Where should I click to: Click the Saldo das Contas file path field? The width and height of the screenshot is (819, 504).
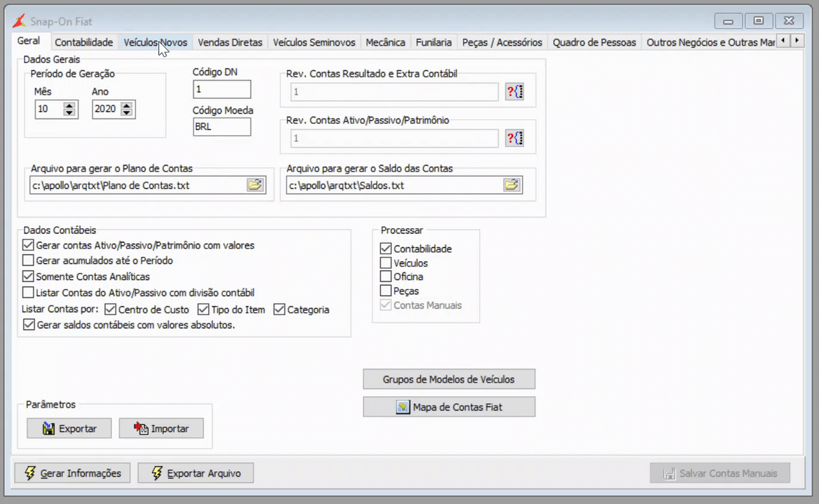point(395,185)
